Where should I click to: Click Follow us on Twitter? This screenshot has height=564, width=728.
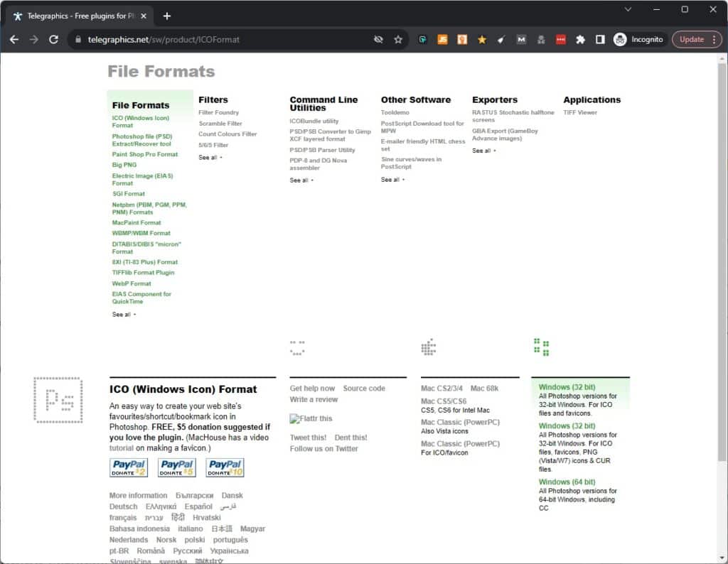[324, 449]
